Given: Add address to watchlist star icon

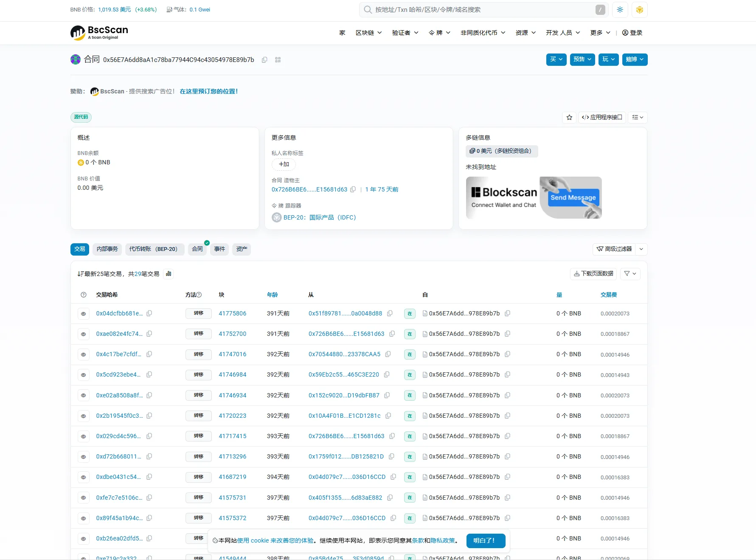Looking at the screenshot, I should 569,118.
